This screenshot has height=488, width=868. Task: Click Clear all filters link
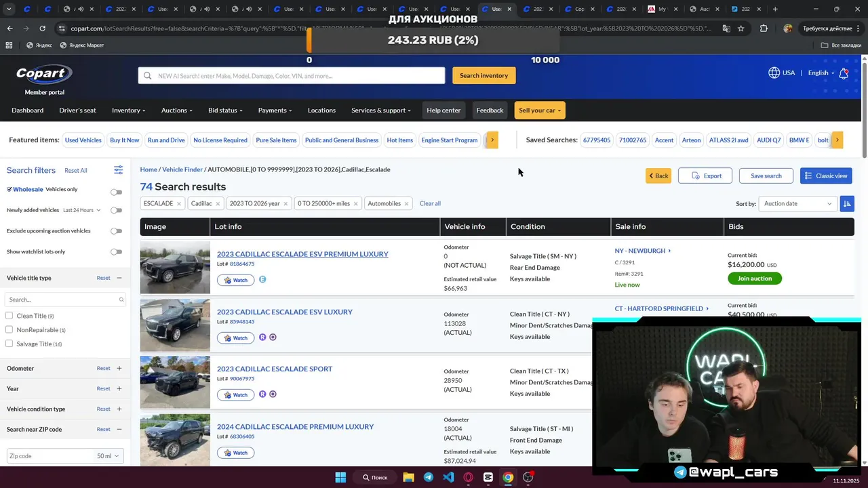[x=430, y=203]
